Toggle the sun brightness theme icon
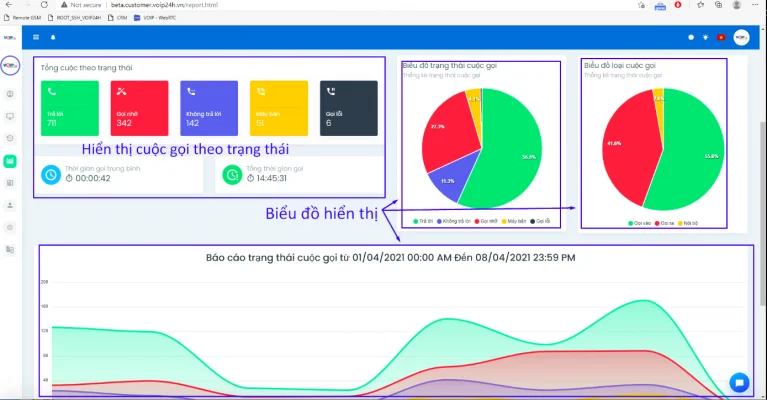The image size is (767, 400). [x=705, y=38]
